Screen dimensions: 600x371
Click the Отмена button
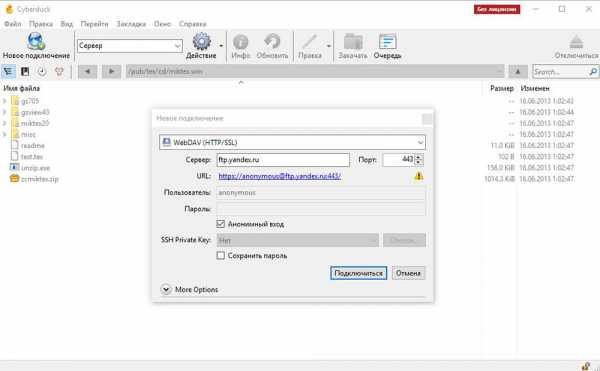pos(408,273)
